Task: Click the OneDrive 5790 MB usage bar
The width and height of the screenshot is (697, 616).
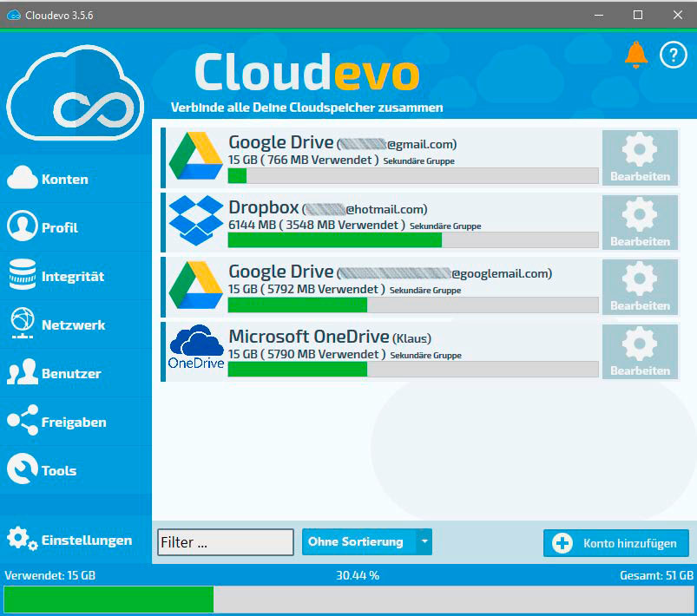Action: click(x=413, y=370)
